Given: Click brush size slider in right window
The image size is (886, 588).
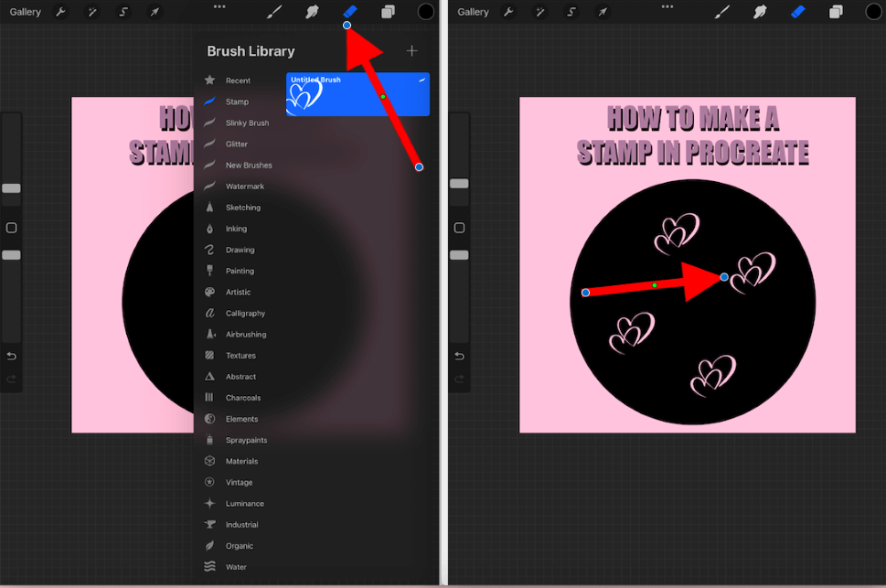Looking at the screenshot, I should click(x=459, y=183).
